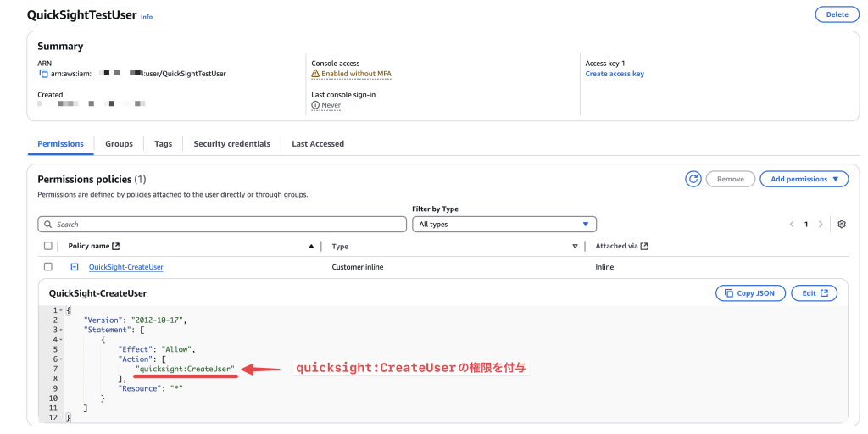Fold the statement object at line 4
The width and height of the screenshot is (868, 434).
point(61,340)
